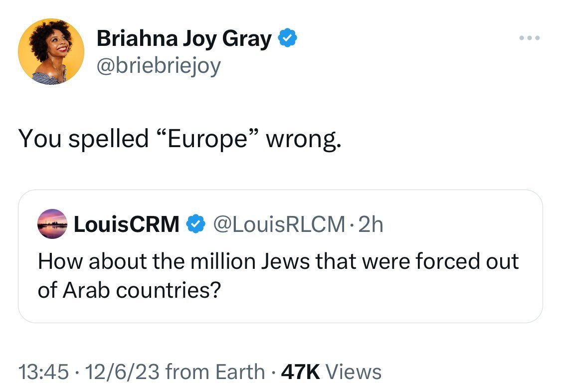
Task: Click the 2h timestamp in quoted tweet
Action: pos(371,225)
